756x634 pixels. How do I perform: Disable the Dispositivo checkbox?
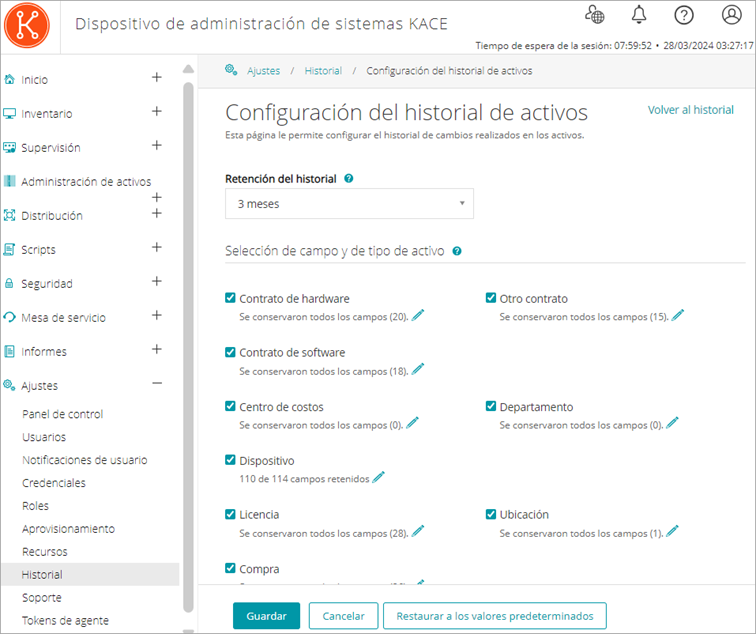click(230, 460)
